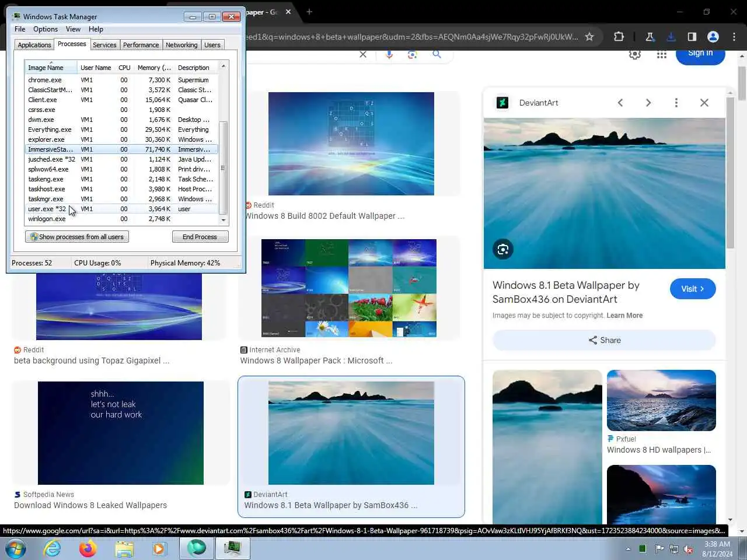Viewport: 747px width, 560px height.
Task: Open Google apps grid
Action: (661, 54)
